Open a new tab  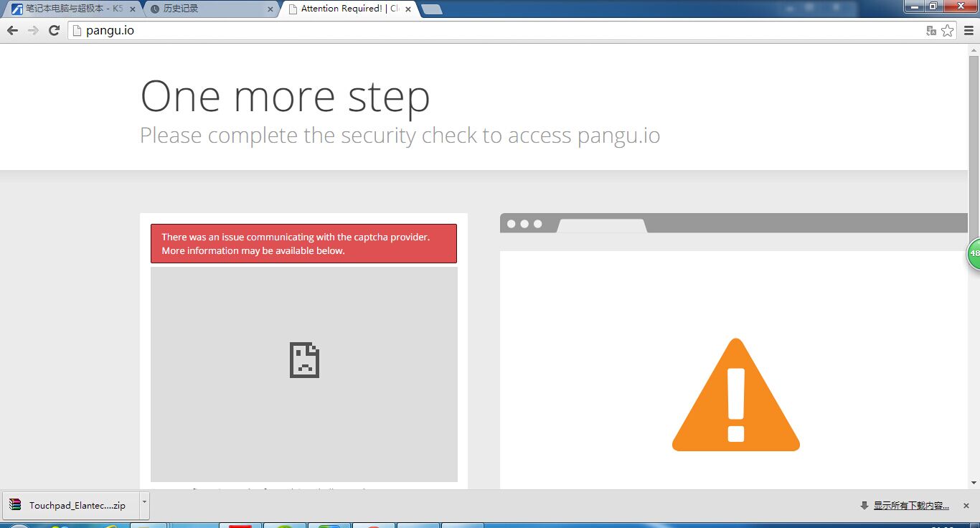point(432,9)
